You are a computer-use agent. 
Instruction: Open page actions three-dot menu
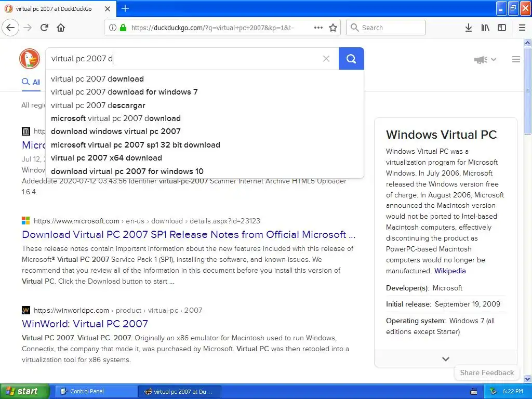tap(318, 28)
